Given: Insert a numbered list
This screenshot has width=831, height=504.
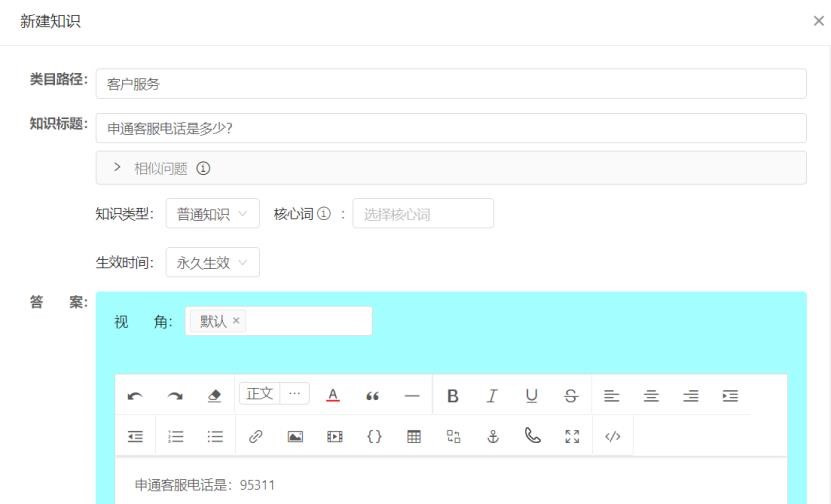Looking at the screenshot, I should coord(175,436).
